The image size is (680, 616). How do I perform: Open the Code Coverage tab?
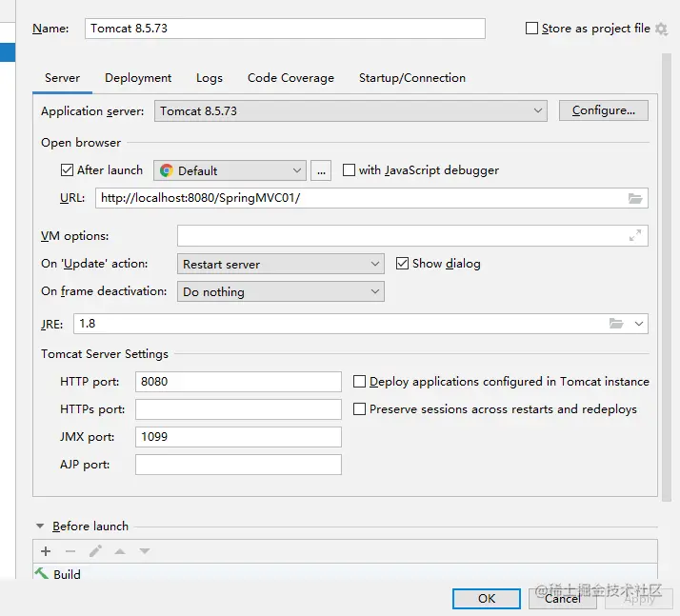tap(290, 78)
